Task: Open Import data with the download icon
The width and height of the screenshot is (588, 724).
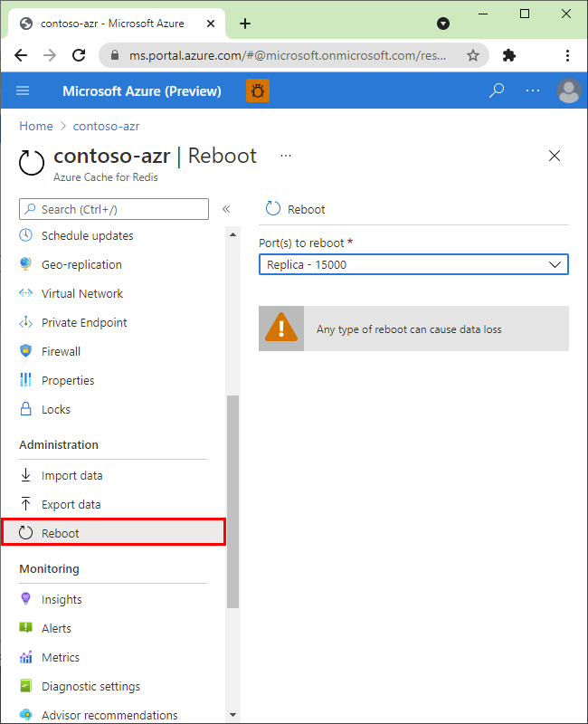Action: tap(27, 475)
